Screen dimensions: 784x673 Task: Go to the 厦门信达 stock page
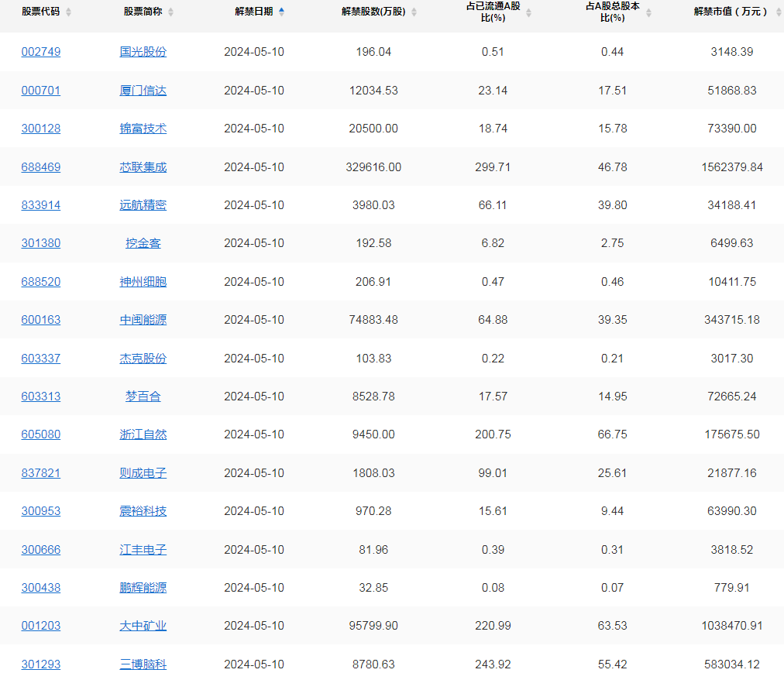pos(143,91)
